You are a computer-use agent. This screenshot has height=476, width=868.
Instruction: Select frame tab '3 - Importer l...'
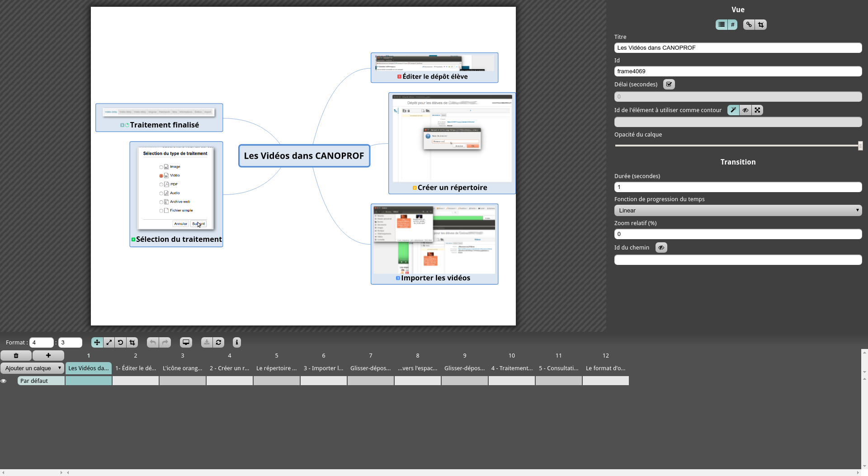point(324,368)
